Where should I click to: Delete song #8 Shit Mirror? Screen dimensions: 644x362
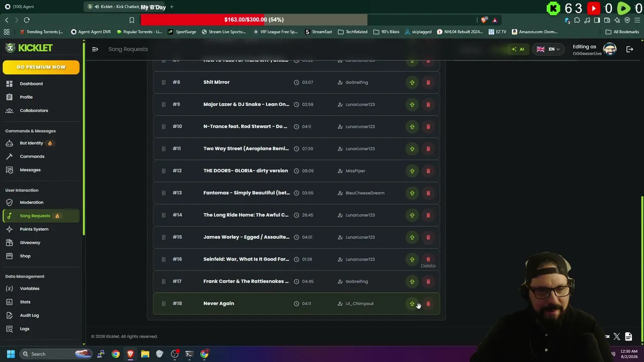pyautogui.click(x=428, y=82)
